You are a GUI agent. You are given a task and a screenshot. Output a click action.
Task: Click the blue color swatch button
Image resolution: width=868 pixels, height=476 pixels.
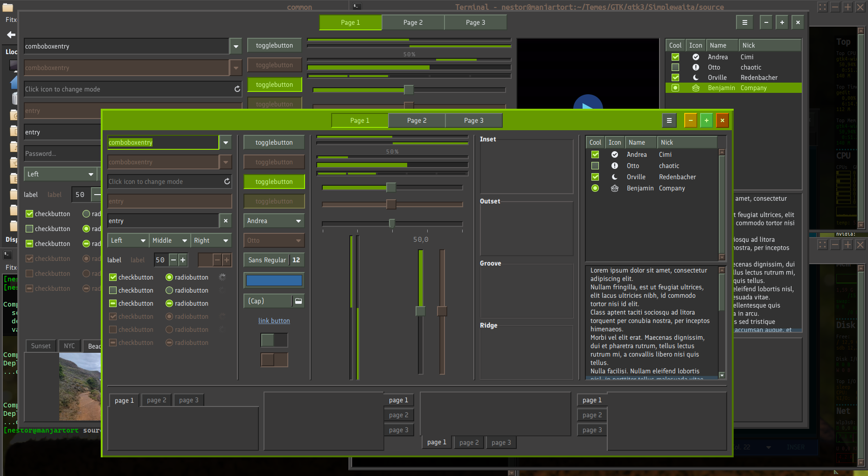(274, 280)
